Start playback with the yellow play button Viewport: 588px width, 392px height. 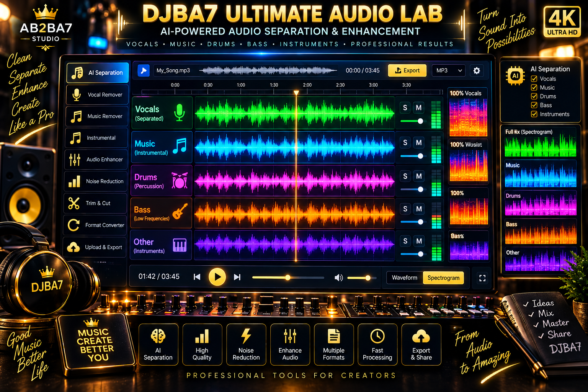click(217, 277)
